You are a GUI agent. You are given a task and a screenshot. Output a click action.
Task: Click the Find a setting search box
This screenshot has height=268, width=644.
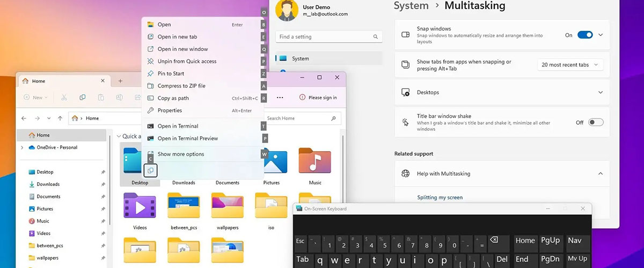click(x=325, y=37)
